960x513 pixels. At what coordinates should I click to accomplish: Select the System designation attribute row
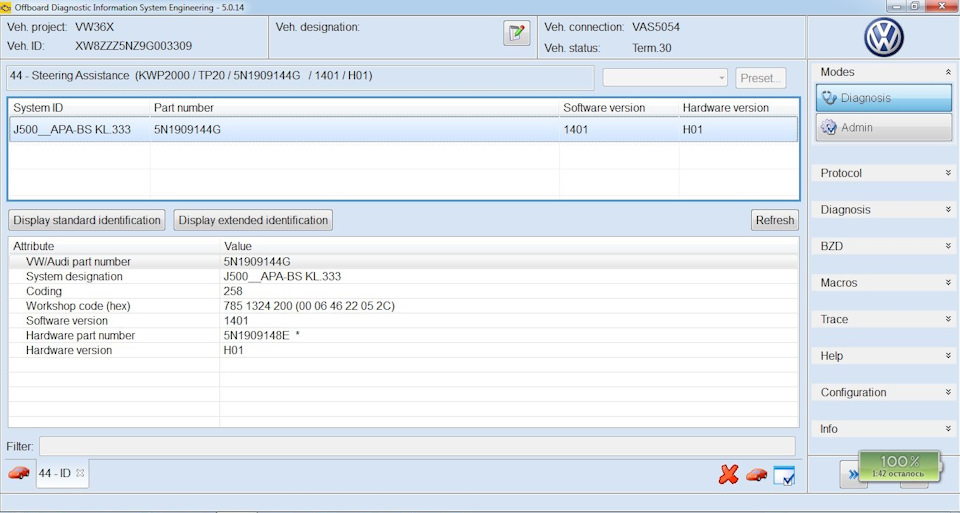pos(403,277)
